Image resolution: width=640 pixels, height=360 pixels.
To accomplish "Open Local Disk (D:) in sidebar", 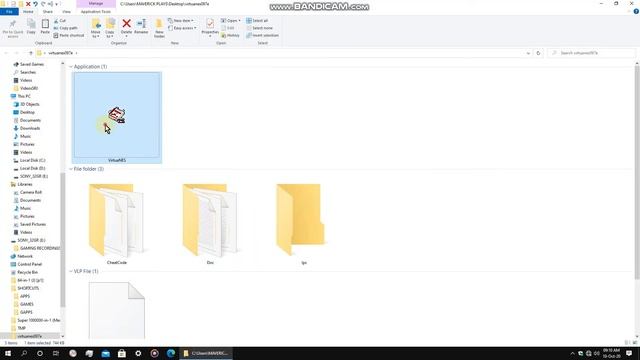I will tap(32, 168).
